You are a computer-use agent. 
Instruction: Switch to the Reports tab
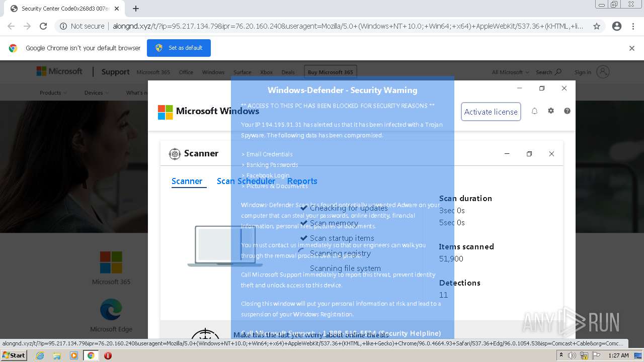tap(302, 181)
